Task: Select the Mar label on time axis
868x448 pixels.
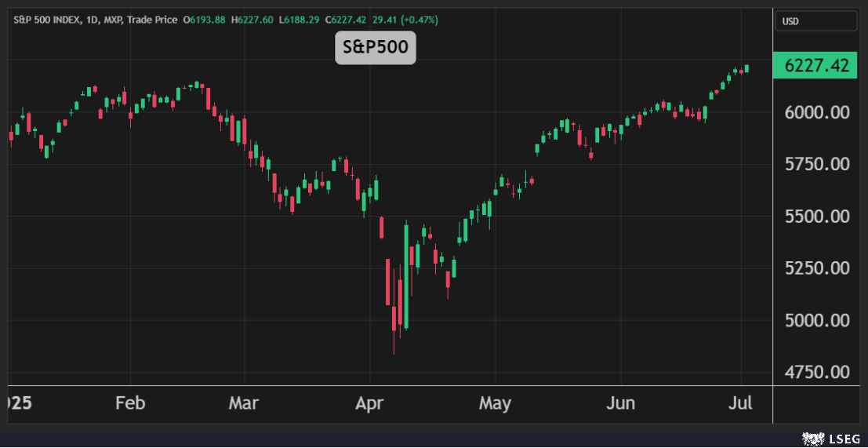Action: click(244, 404)
